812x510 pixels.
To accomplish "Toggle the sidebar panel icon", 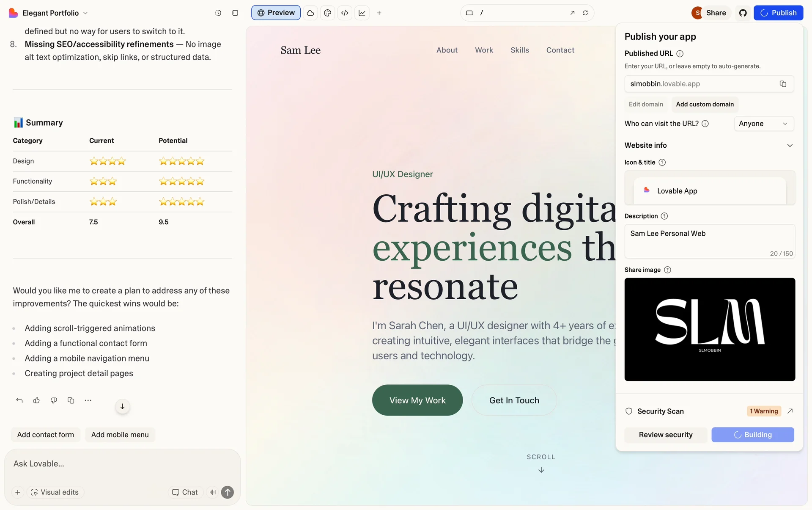I will [235, 13].
